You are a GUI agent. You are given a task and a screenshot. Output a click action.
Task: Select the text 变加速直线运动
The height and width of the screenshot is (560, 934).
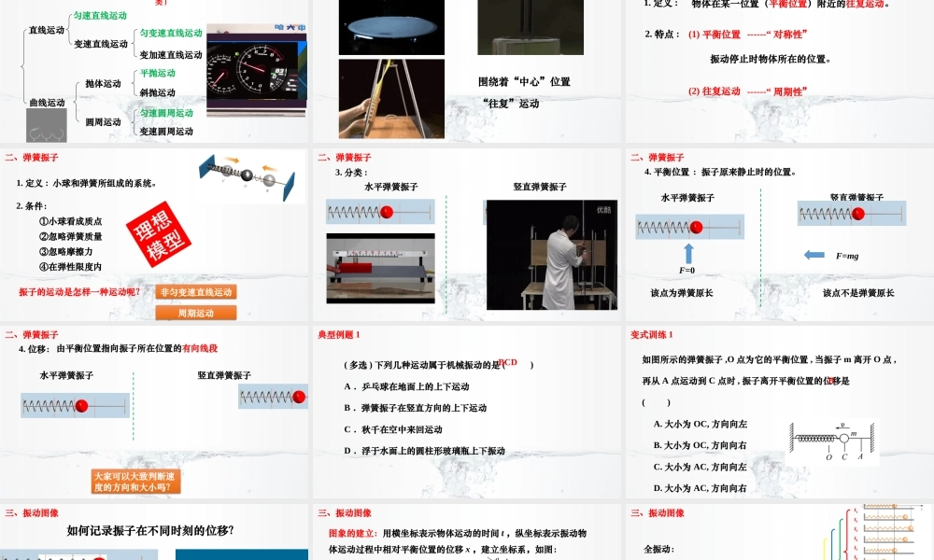point(171,55)
